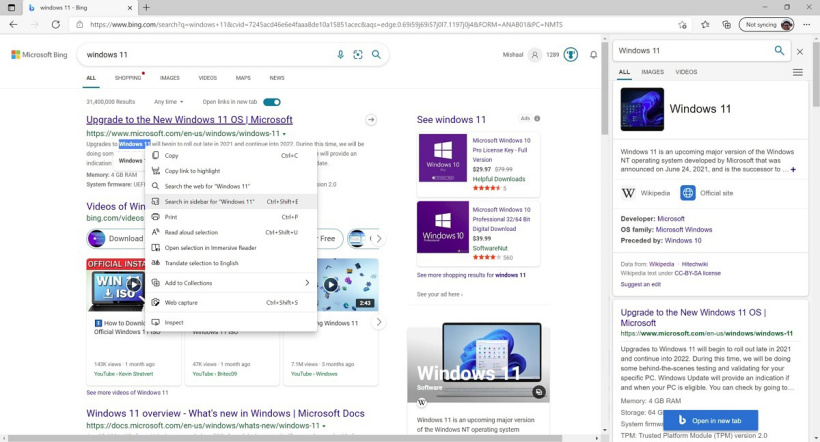Viewport: 820px width, 442px height.
Task: Click the voice search microphone icon
Action: coord(340,55)
